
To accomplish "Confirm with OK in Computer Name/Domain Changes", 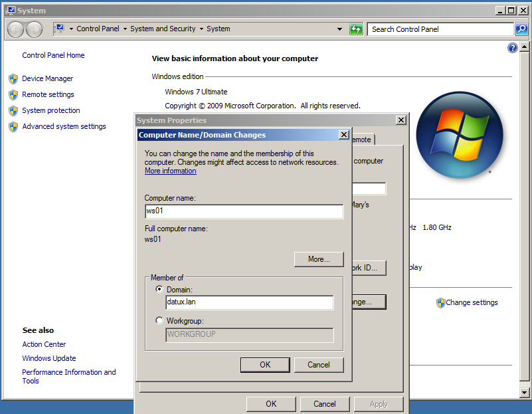I will (265, 365).
